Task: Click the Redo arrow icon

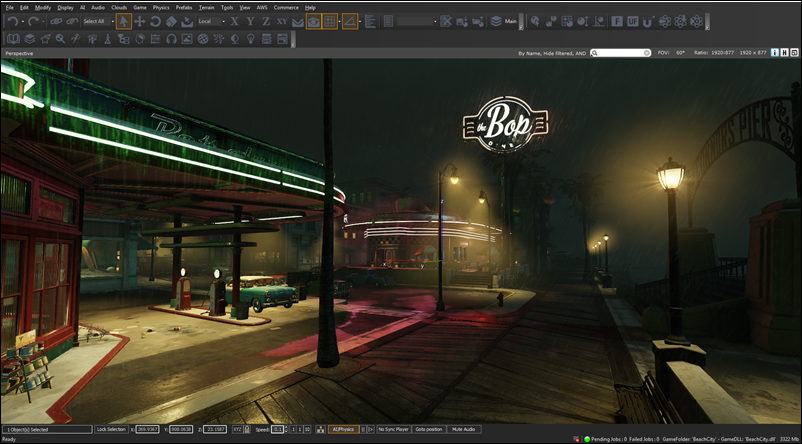Action: click(33, 21)
